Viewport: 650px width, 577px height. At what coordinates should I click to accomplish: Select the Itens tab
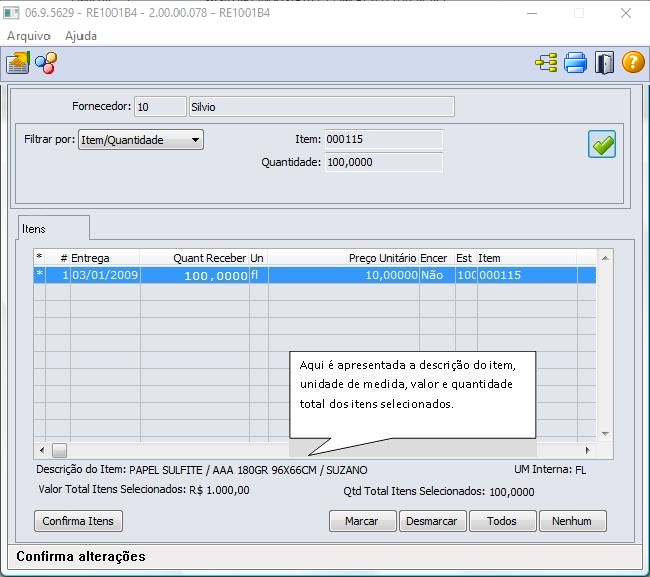pos(53,228)
